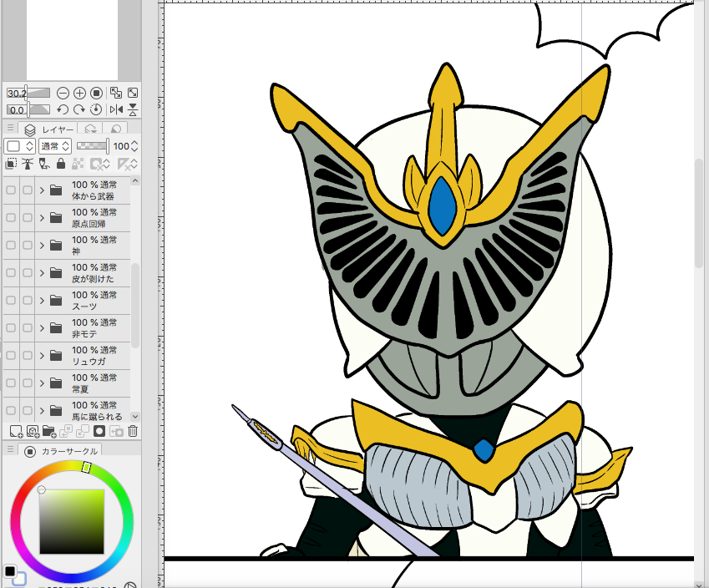Viewport: 709px width, 588px height.
Task: Click the fit-to-screen icon in navigator
Action: (133, 94)
